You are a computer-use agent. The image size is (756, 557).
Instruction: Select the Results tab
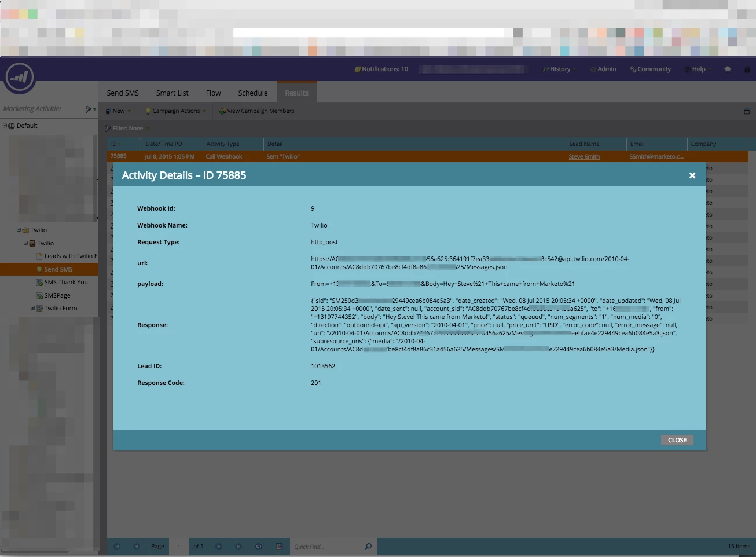click(296, 93)
